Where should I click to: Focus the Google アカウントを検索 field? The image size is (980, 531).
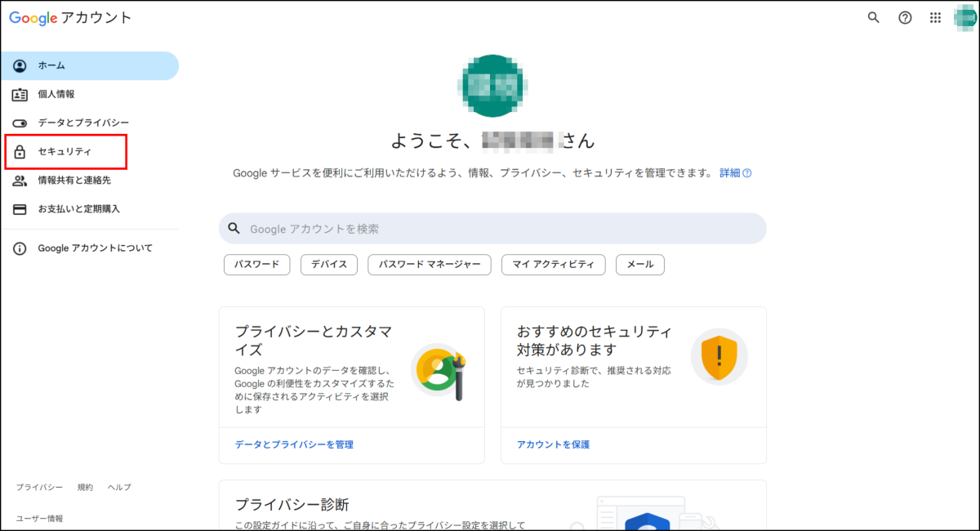pyautogui.click(x=492, y=229)
